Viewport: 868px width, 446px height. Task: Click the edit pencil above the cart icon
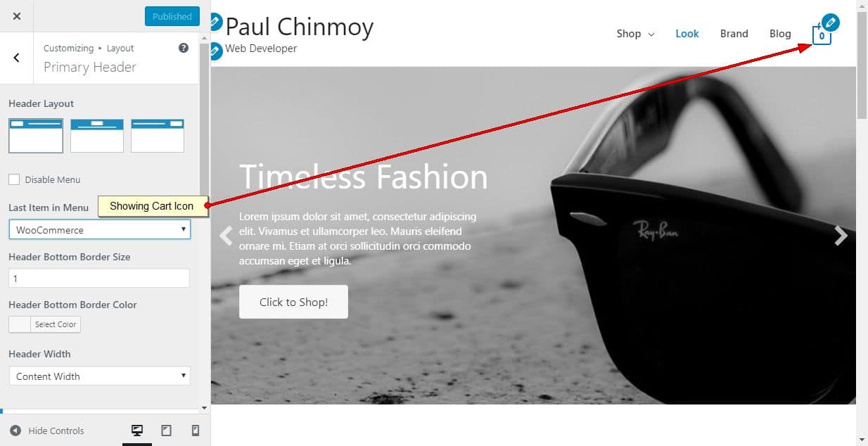831,22
